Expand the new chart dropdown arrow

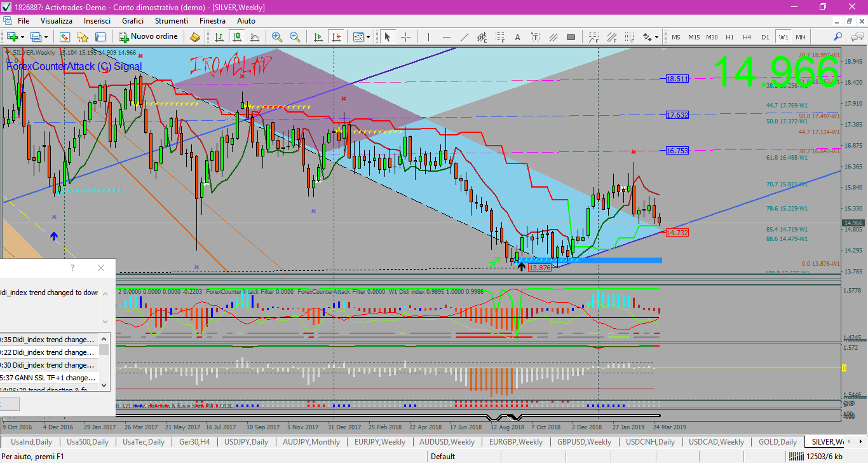[22, 37]
